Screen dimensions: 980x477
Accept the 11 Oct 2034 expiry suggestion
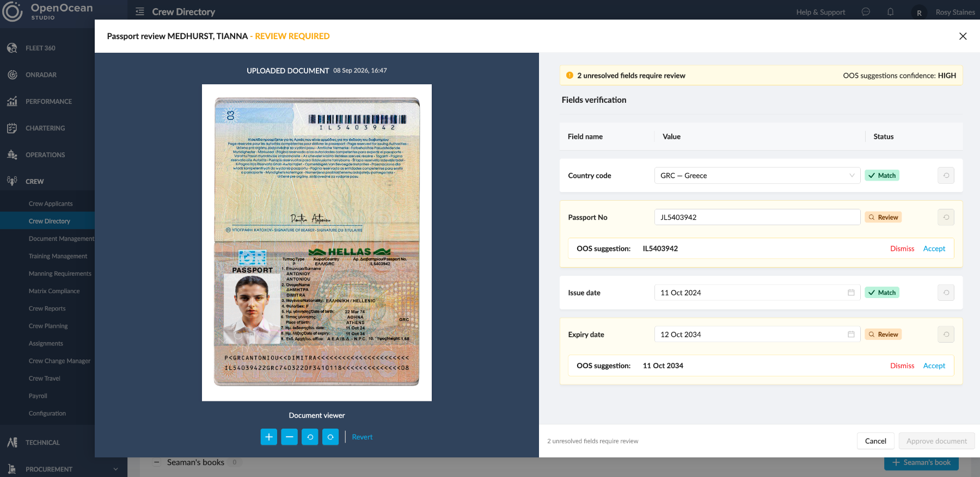(934, 366)
